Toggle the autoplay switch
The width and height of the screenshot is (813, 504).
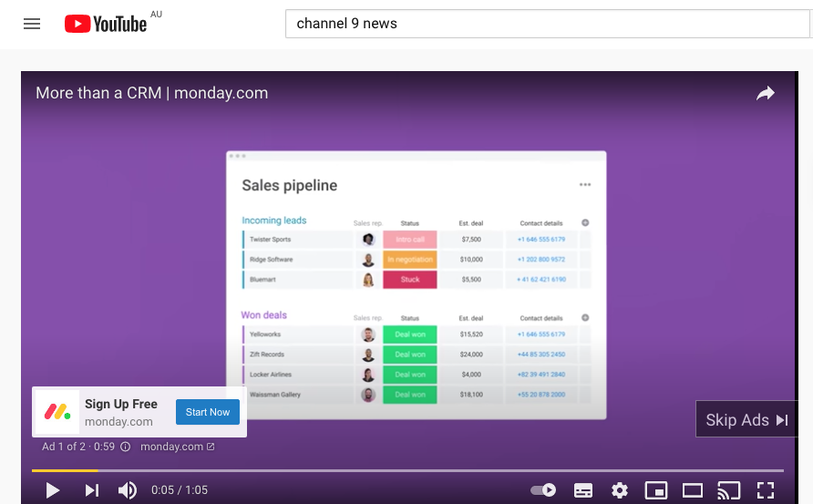[543, 490]
